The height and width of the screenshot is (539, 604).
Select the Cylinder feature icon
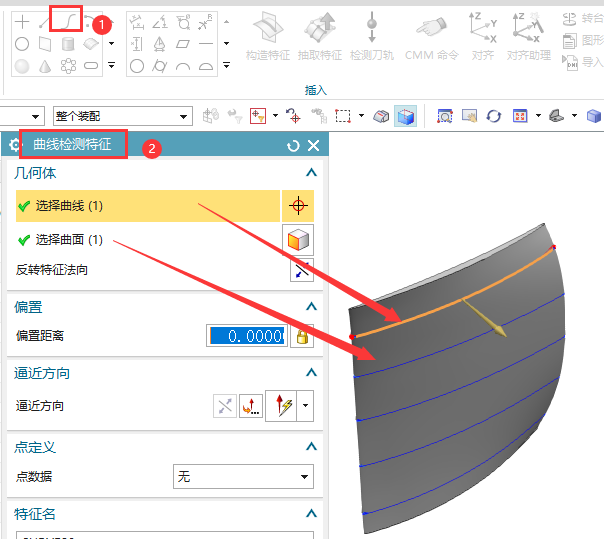[68, 44]
